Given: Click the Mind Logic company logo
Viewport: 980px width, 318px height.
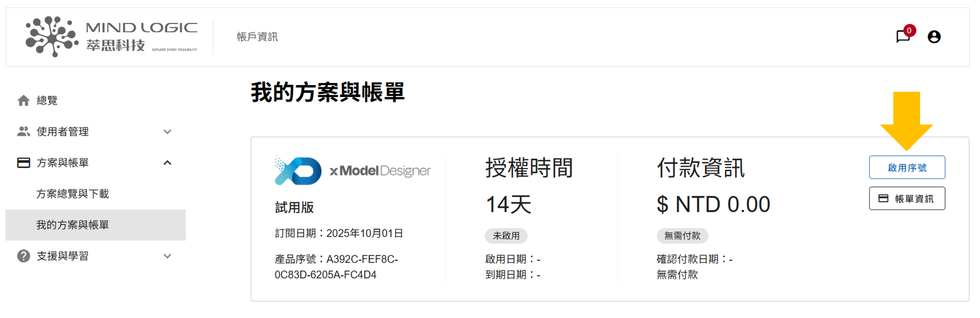Looking at the screenshot, I should click(111, 37).
